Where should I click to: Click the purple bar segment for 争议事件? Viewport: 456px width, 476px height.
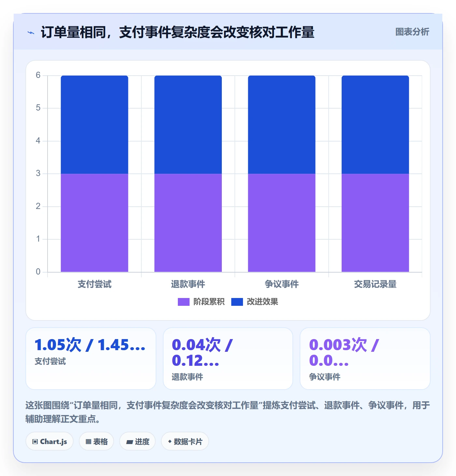[282, 223]
